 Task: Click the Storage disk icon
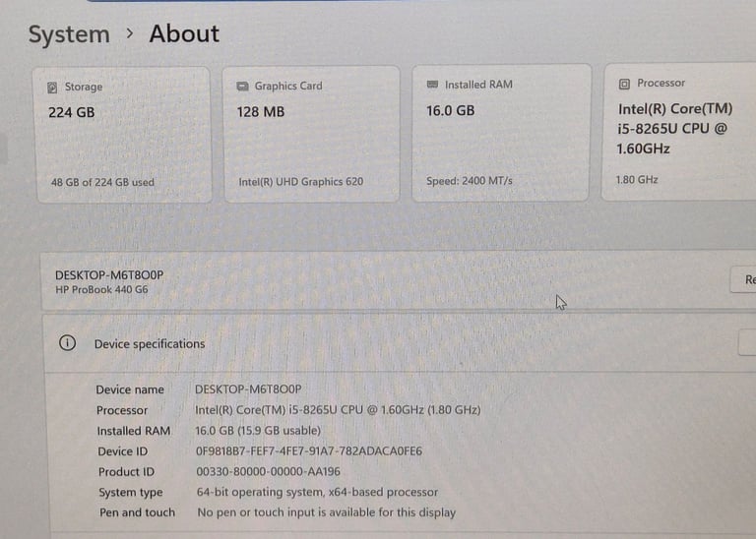click(52, 88)
